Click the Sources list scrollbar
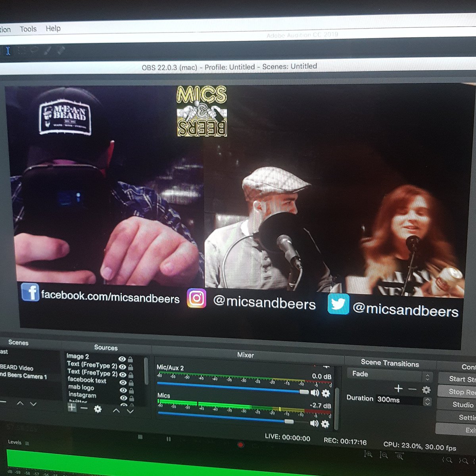This screenshot has width=476, height=476. pyautogui.click(x=146, y=371)
